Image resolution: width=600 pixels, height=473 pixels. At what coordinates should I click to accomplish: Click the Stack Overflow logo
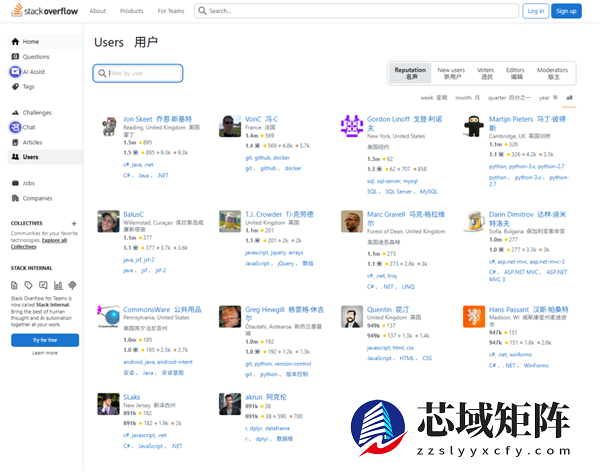pyautogui.click(x=44, y=11)
